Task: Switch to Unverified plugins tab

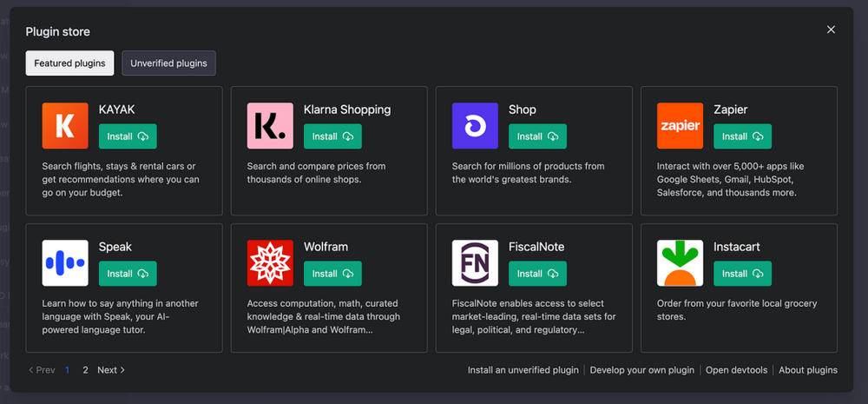Action: point(169,63)
